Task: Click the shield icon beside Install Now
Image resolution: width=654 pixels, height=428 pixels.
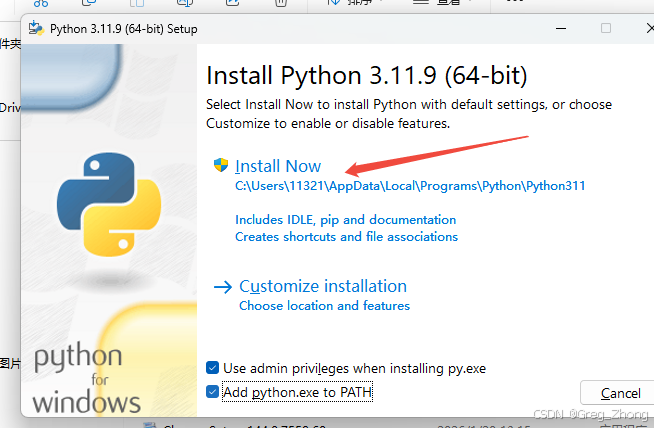Action: click(x=221, y=165)
